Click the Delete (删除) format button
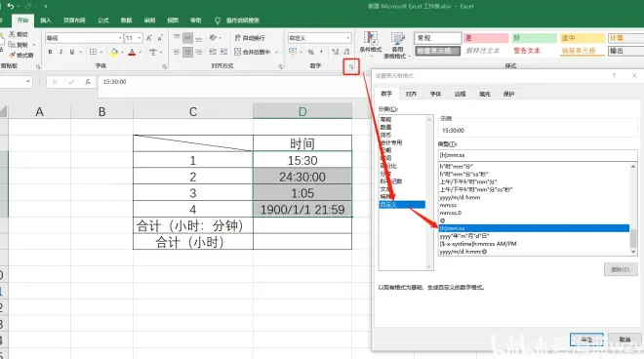 621,269
